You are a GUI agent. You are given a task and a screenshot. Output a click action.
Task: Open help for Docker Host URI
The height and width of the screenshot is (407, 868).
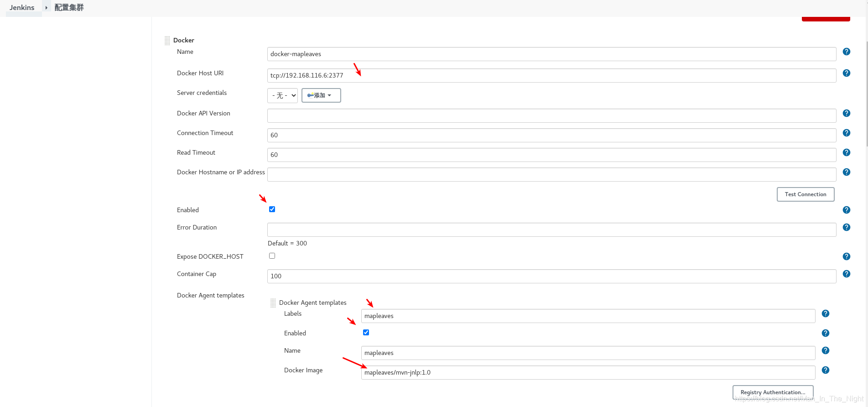click(846, 73)
